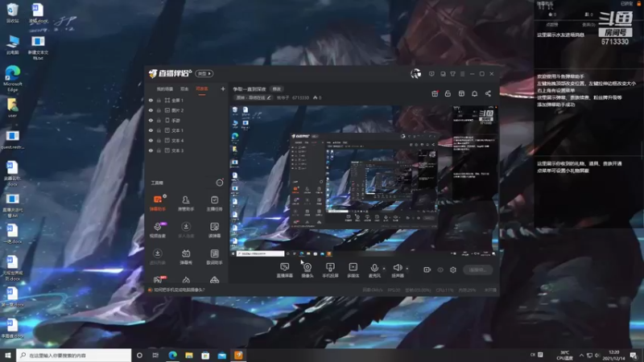644x362 pixels.
Task: Select the orange highlighted scene tab
Action: (202, 89)
